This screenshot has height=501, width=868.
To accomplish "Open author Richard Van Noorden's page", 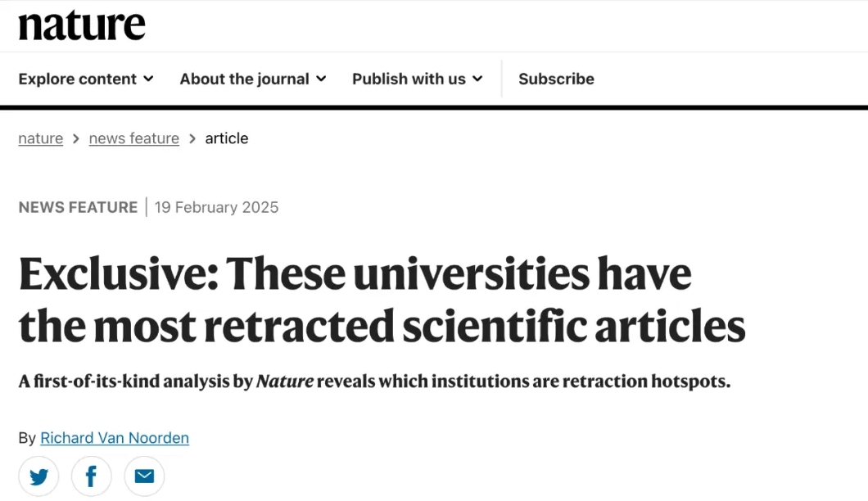I will [x=115, y=438].
